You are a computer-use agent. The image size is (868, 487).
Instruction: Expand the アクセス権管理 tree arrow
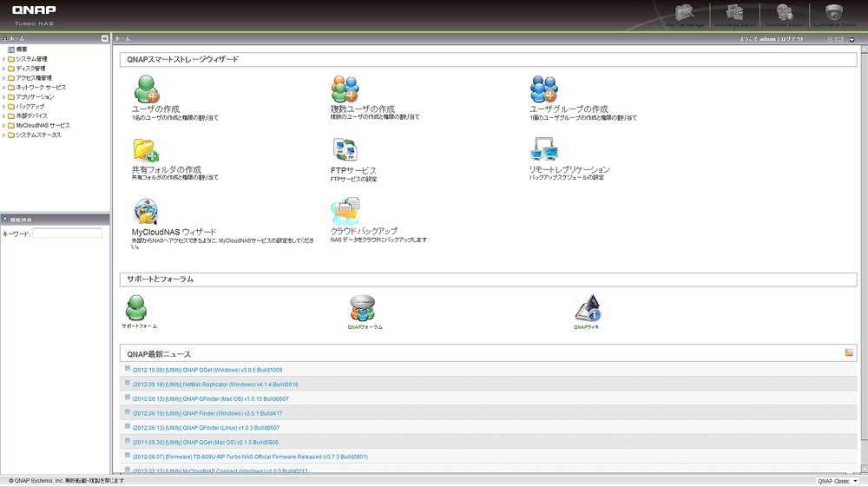[x=3, y=78]
